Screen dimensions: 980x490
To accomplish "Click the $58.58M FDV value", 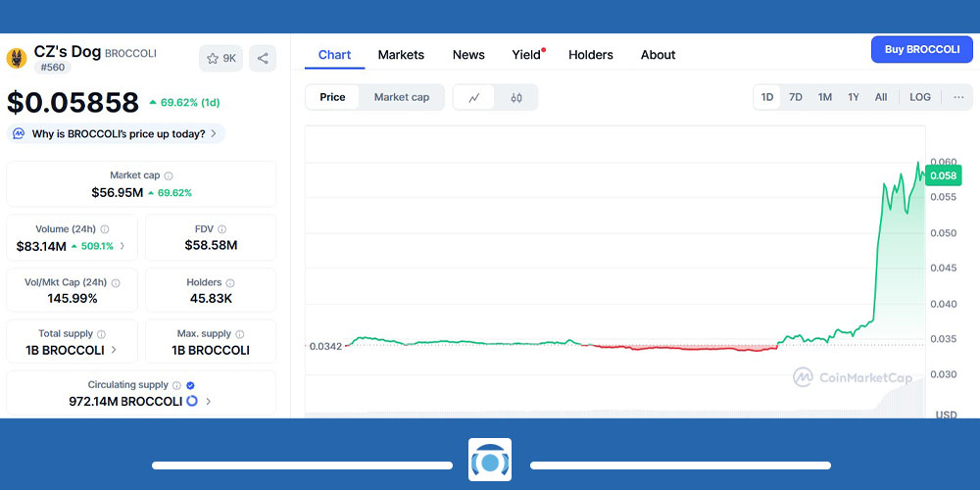I will (x=211, y=245).
